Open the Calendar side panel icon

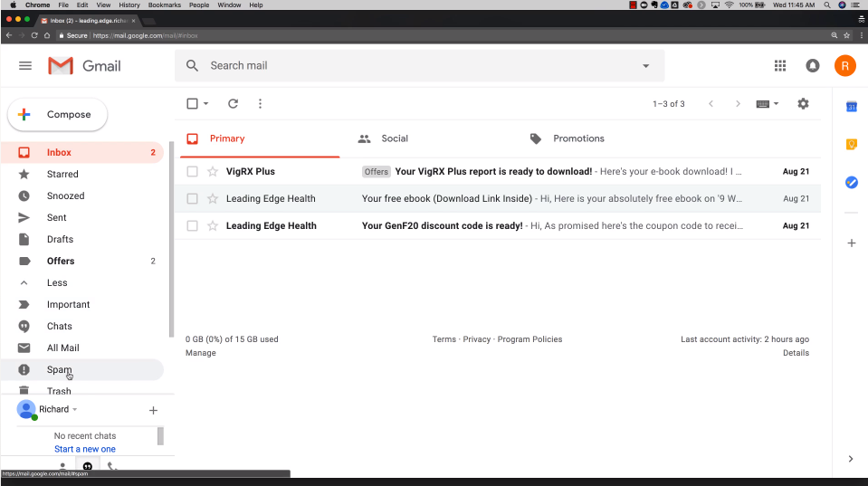[852, 106]
